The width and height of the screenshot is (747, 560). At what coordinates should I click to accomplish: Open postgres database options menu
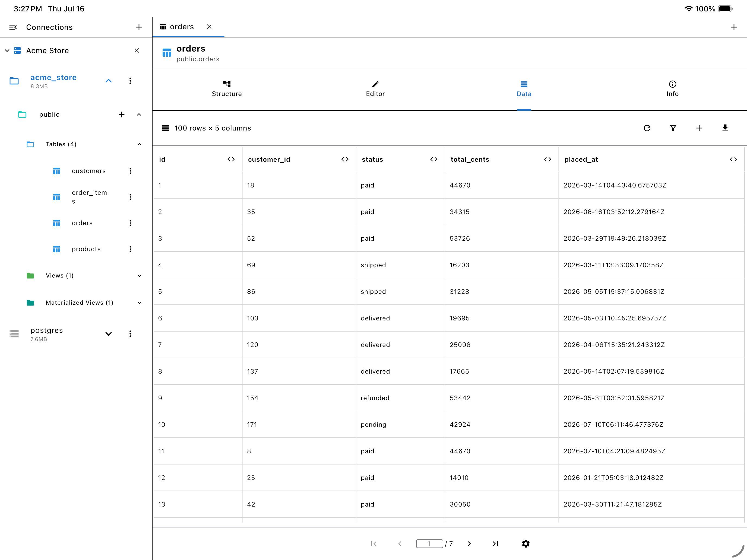click(130, 334)
